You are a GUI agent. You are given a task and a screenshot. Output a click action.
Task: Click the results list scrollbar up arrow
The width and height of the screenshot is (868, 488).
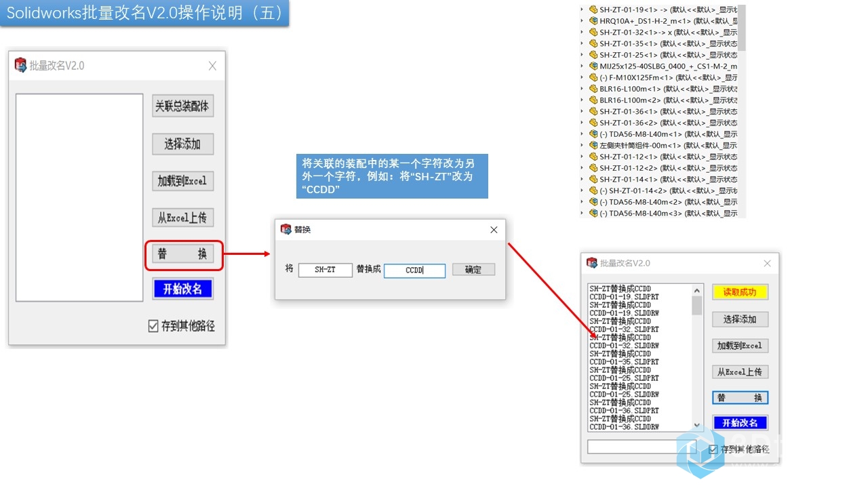pyautogui.click(x=697, y=290)
